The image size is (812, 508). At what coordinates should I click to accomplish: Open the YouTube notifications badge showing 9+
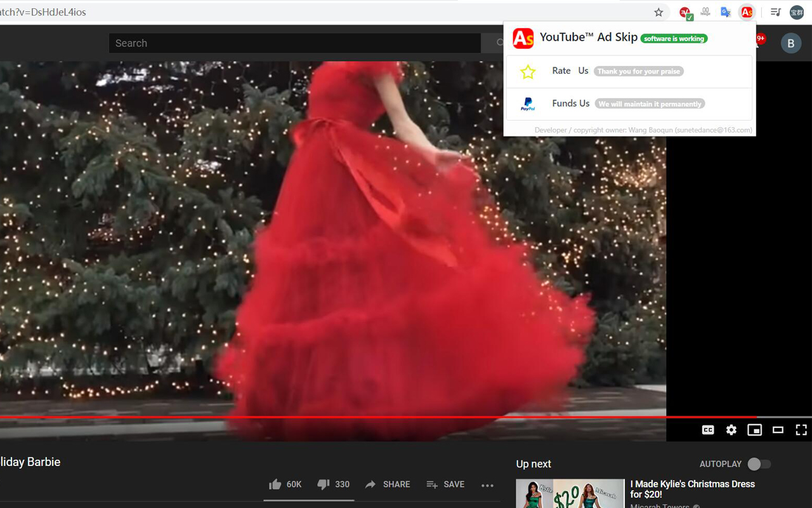(760, 39)
